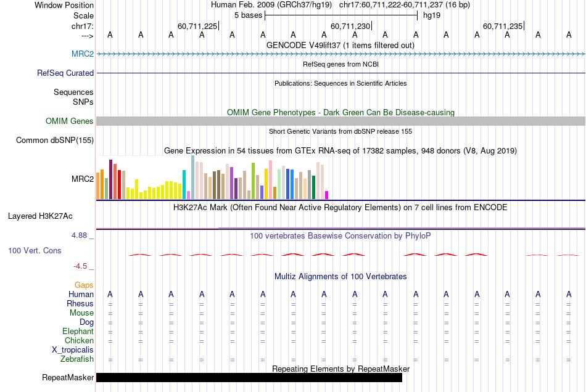
Task: Click the cyan GTEx expression bar
Action: (x=184, y=184)
